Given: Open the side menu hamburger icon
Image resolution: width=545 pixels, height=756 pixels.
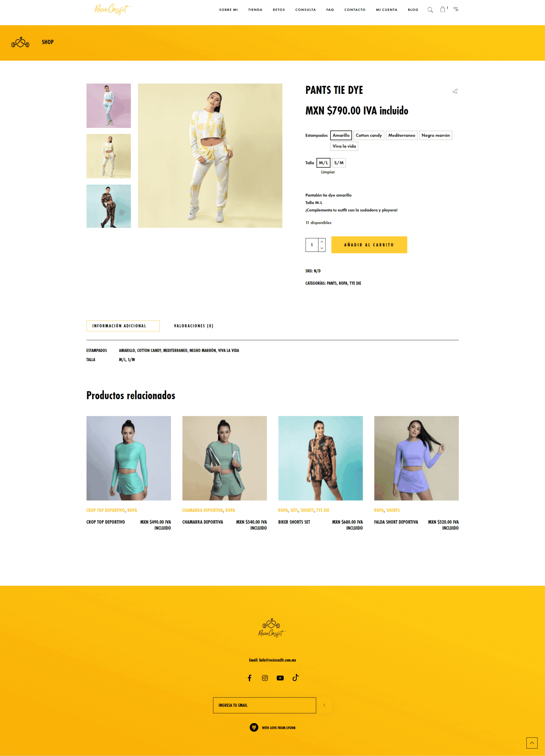Looking at the screenshot, I should [x=456, y=9].
